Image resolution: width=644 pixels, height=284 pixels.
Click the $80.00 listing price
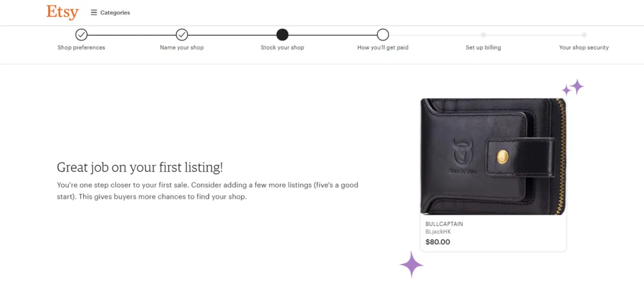(438, 242)
